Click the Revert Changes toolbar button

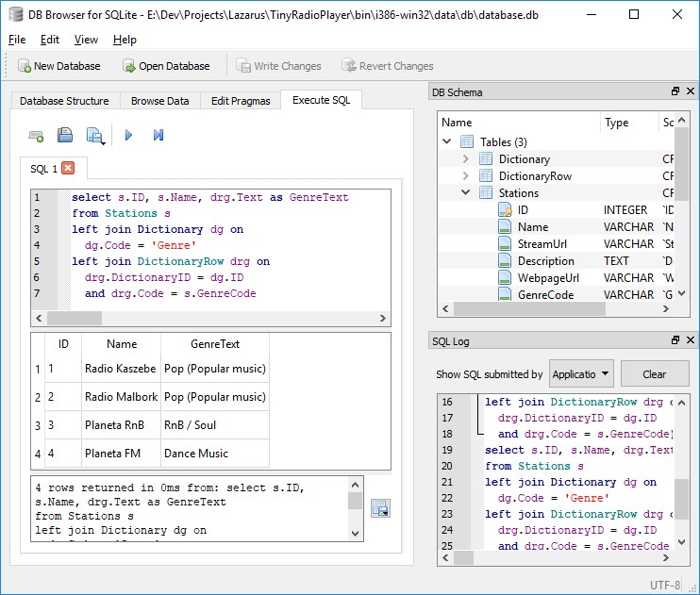coord(388,66)
